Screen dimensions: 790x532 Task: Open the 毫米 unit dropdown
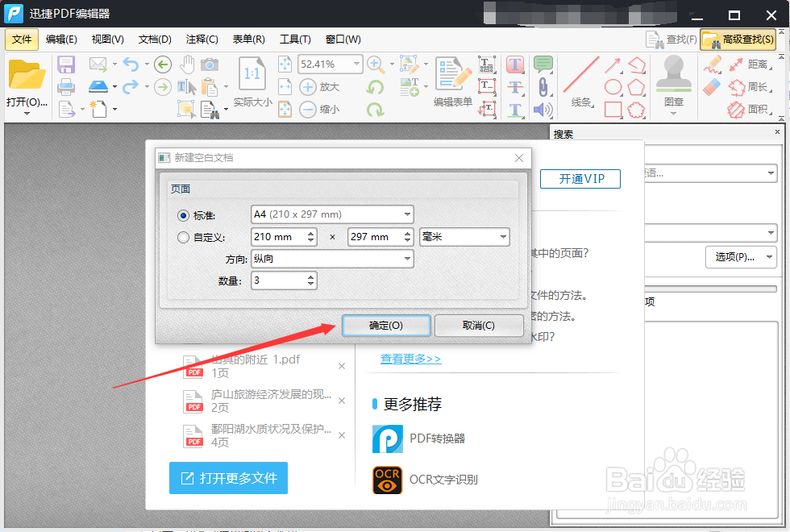coord(464,237)
